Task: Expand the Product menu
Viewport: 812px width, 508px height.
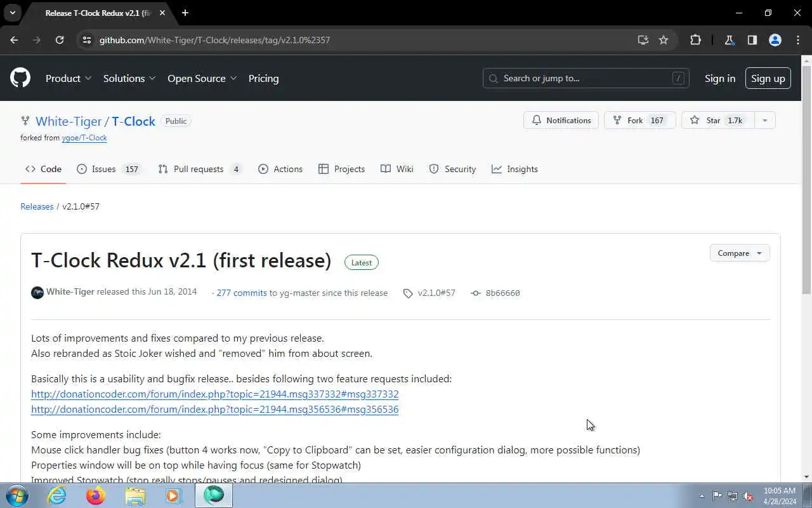Action: tap(69, 78)
